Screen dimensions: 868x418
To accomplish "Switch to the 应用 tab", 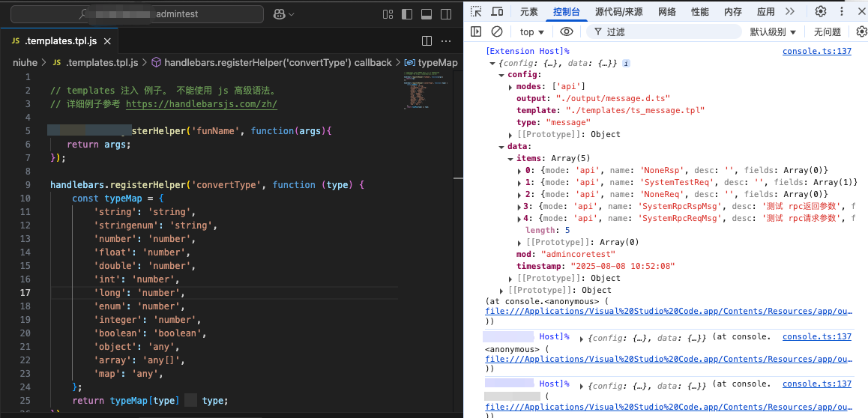I will pyautogui.click(x=765, y=12).
